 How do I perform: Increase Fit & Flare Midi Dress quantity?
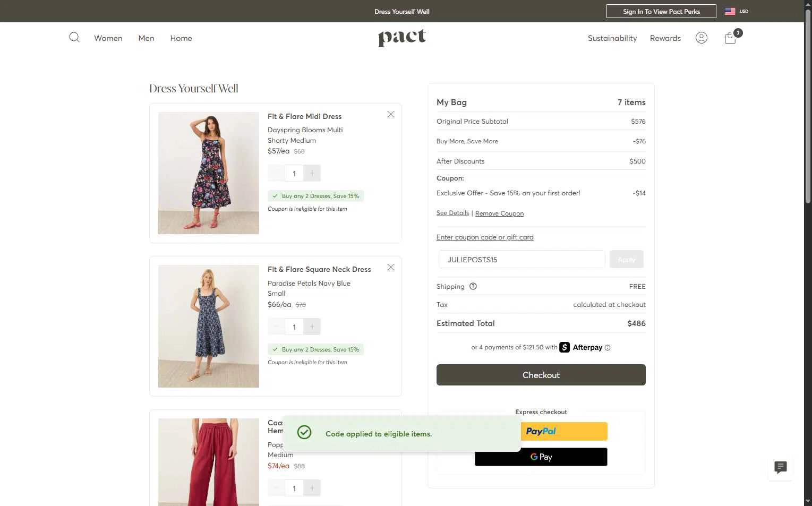[x=312, y=174]
